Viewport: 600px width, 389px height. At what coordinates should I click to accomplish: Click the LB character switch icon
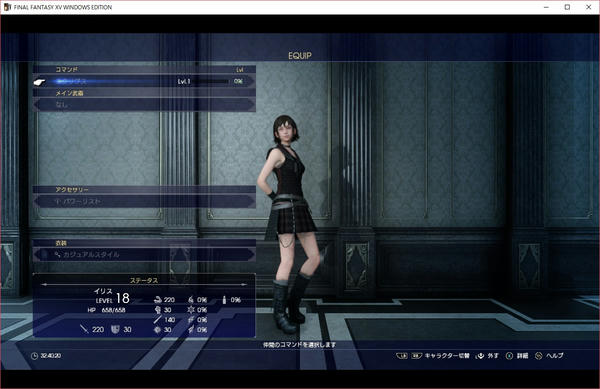(x=401, y=356)
